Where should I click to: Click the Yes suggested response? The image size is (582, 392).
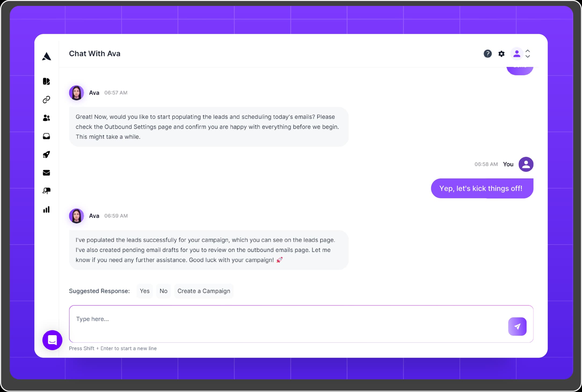144,291
